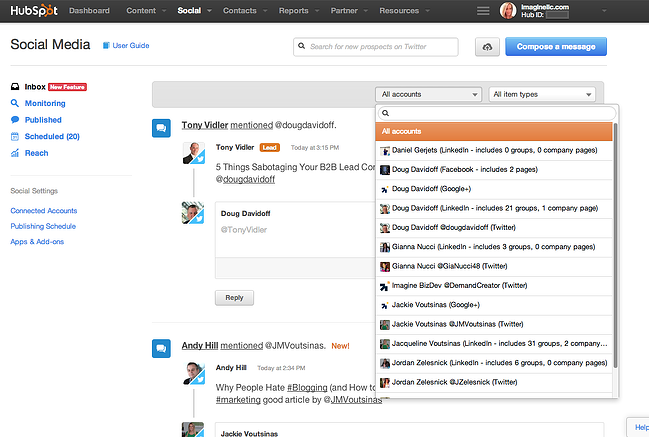The width and height of the screenshot is (649, 437).
Task: Click the dropdown list vertical scrollbar
Action: click(x=615, y=245)
